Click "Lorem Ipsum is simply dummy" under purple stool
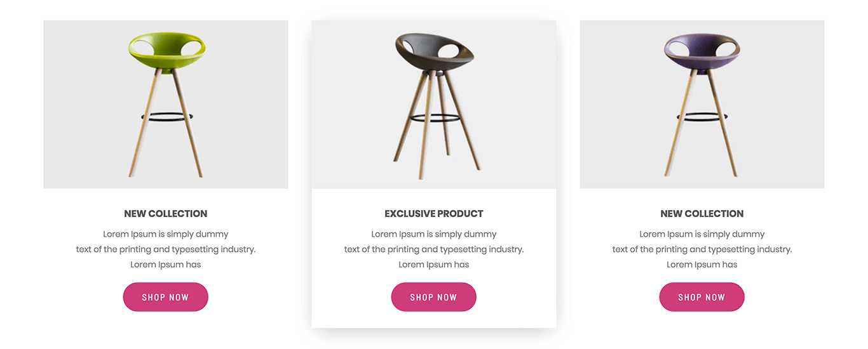This screenshot has width=868, height=349. coord(702,234)
